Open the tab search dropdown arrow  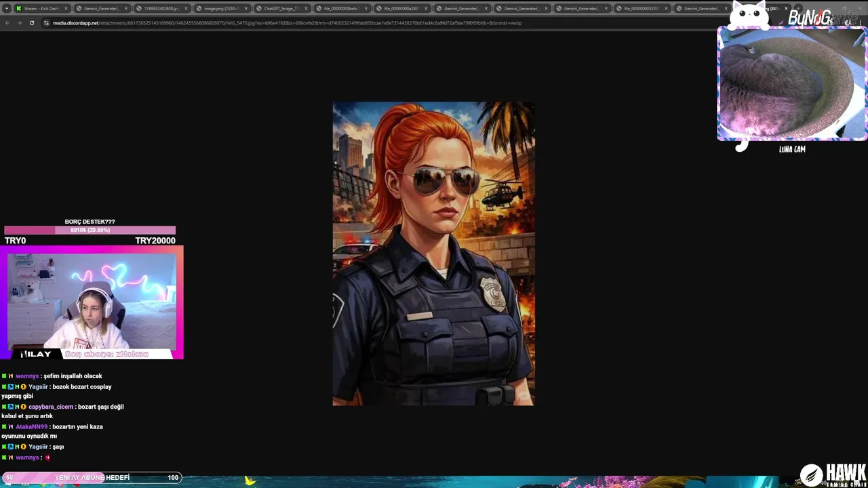coord(7,8)
